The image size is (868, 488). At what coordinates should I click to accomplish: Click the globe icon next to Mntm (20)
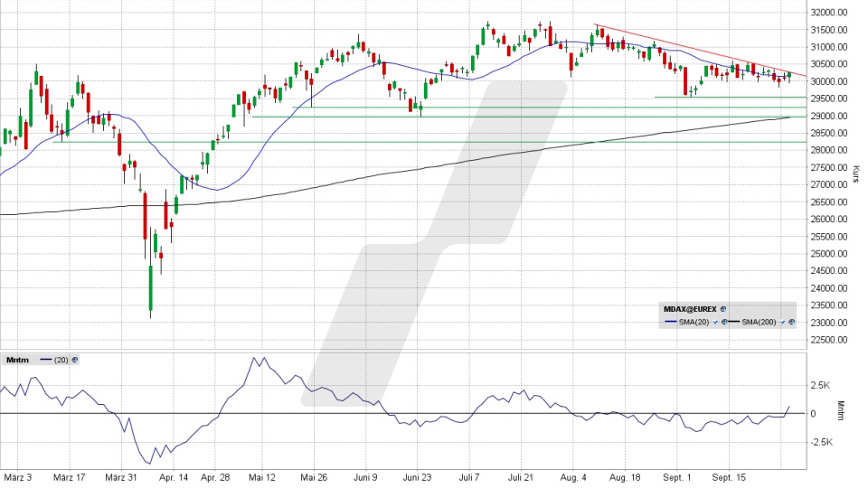74,360
